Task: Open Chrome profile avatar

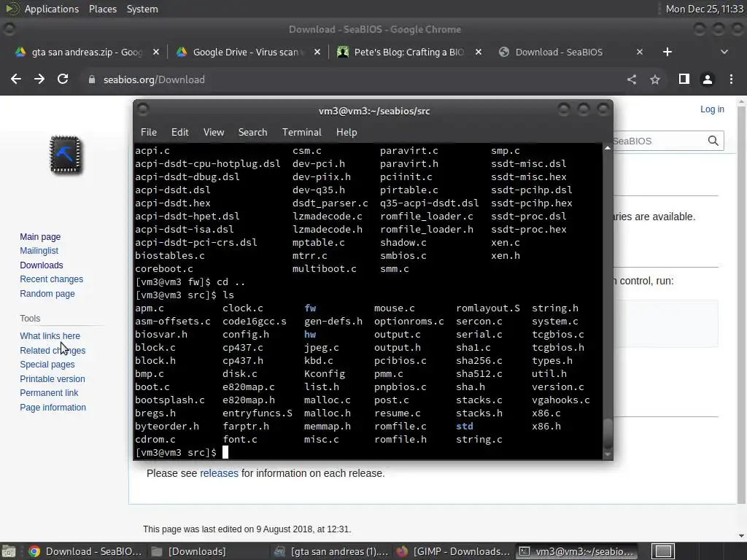Action: tap(708, 79)
